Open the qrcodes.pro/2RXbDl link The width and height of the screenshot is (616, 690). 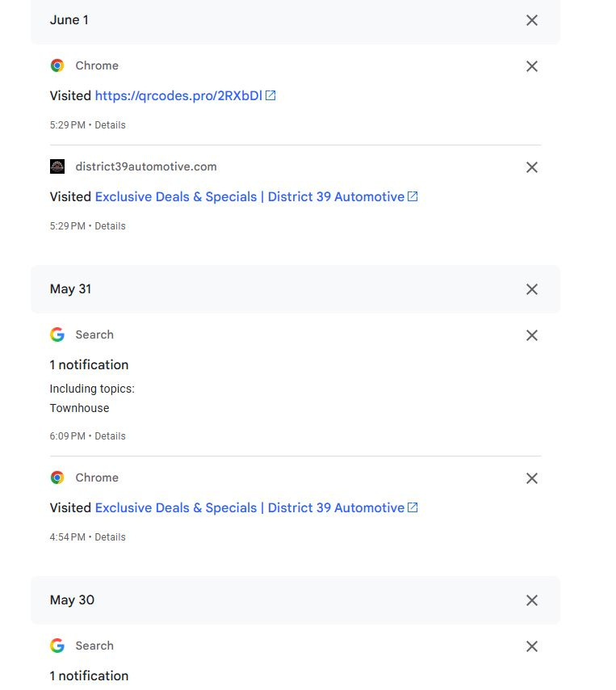click(178, 95)
